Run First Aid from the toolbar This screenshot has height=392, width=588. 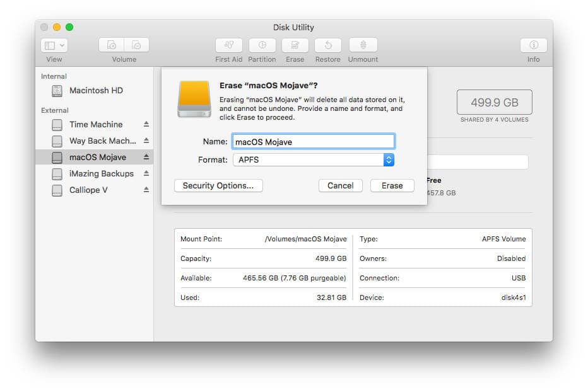click(229, 45)
